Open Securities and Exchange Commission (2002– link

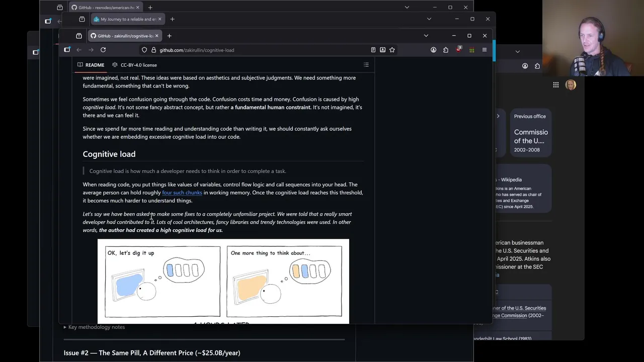pos(519,312)
